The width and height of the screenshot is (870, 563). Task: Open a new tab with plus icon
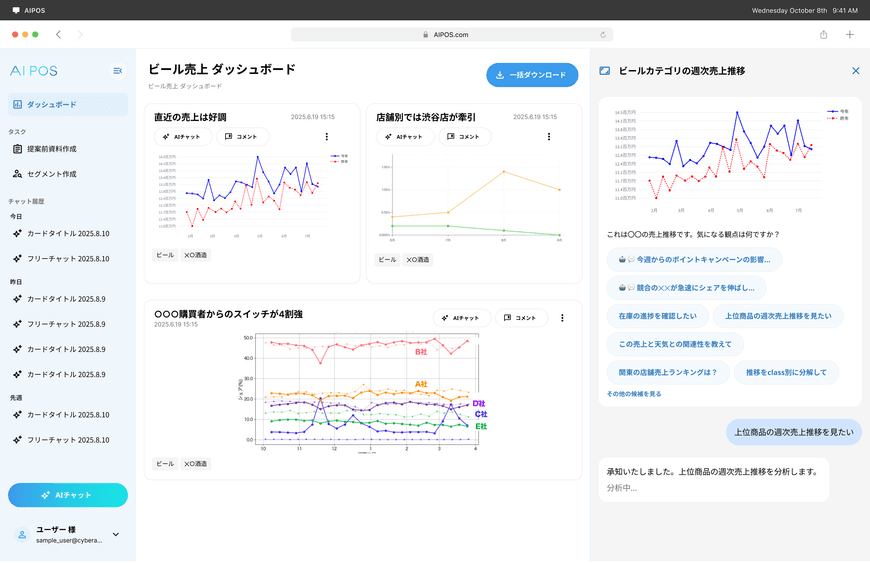click(x=849, y=34)
